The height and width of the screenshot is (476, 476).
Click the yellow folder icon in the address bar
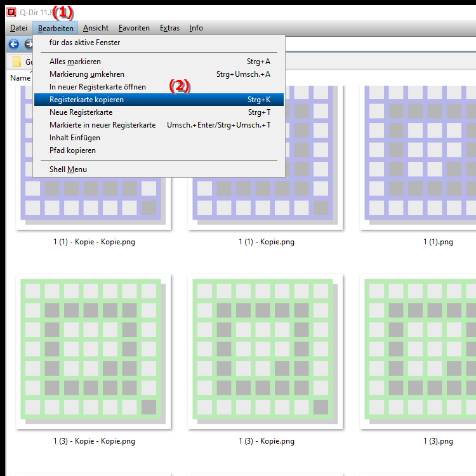pyautogui.click(x=17, y=62)
